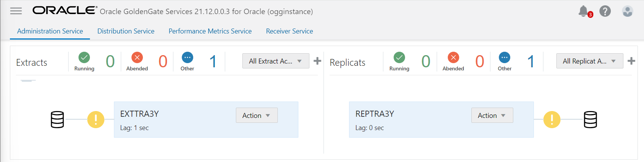Open the All Replicat Actions dropdown
This screenshot has height=162, width=644.
pos(590,61)
